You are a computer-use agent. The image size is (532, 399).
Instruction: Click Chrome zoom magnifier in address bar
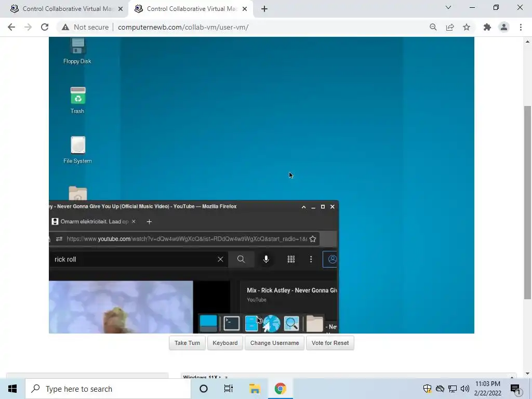[433, 27]
